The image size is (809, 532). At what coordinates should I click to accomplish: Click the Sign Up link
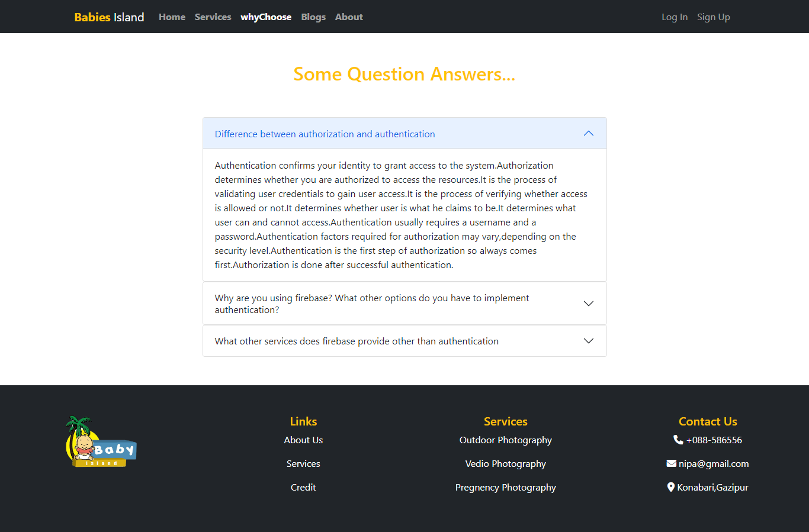pos(714,17)
